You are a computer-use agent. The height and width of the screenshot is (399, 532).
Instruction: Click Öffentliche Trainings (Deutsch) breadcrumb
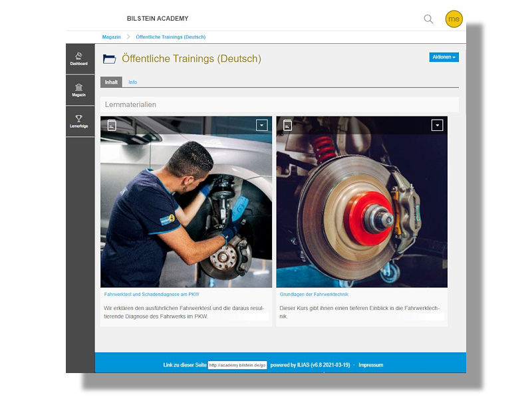tap(171, 37)
